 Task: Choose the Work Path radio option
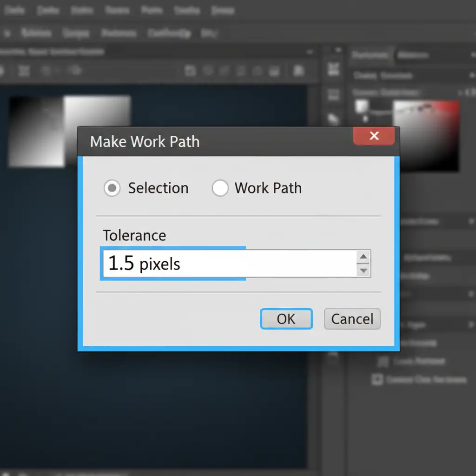point(220,188)
